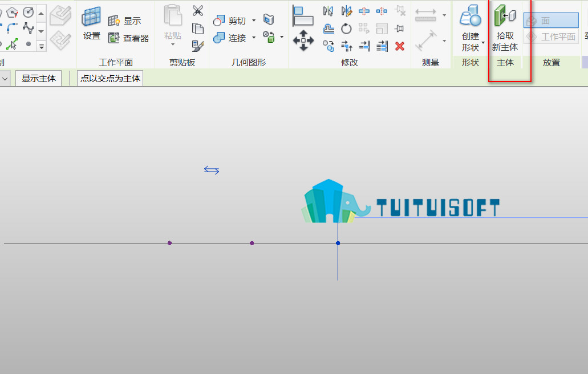The height and width of the screenshot is (374, 588).
Task: Choose the 剪切 geometry cut tool
Action: pos(229,21)
